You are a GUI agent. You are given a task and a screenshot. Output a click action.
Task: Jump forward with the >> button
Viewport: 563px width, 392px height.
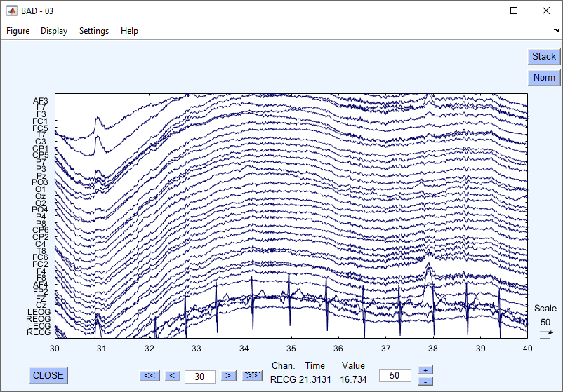point(252,376)
